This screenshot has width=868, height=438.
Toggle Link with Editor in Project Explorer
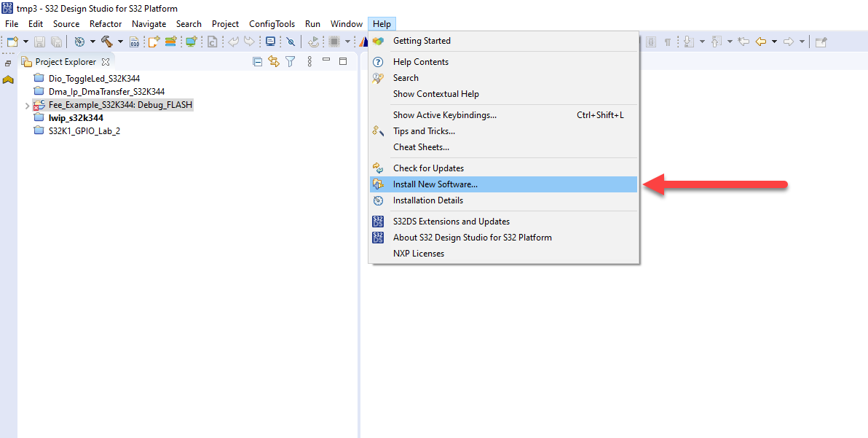pos(274,61)
